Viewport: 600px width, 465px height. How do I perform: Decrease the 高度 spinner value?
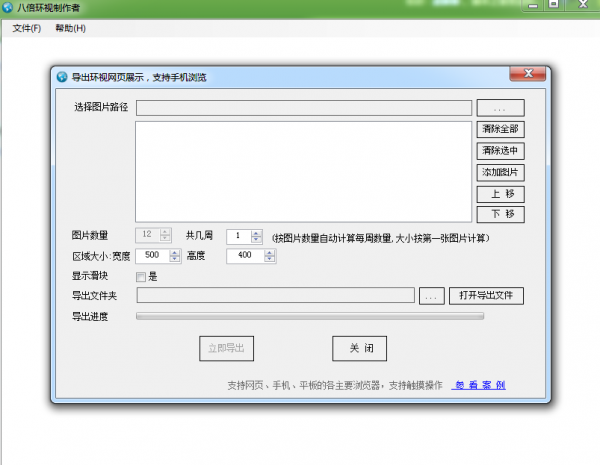tap(269, 259)
